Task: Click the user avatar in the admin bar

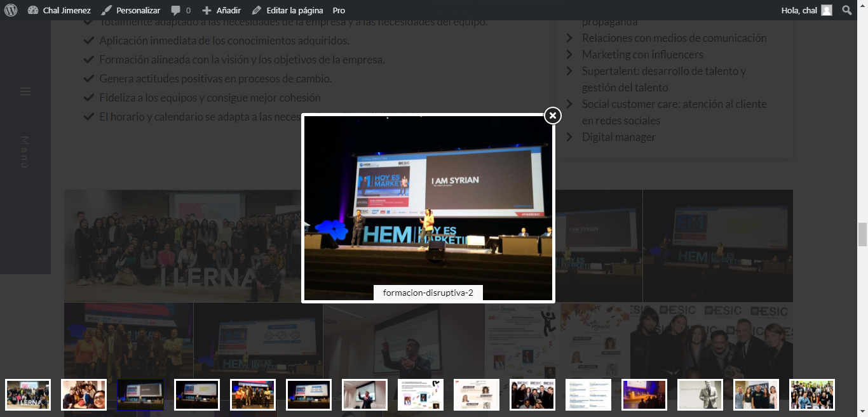Action: point(826,10)
